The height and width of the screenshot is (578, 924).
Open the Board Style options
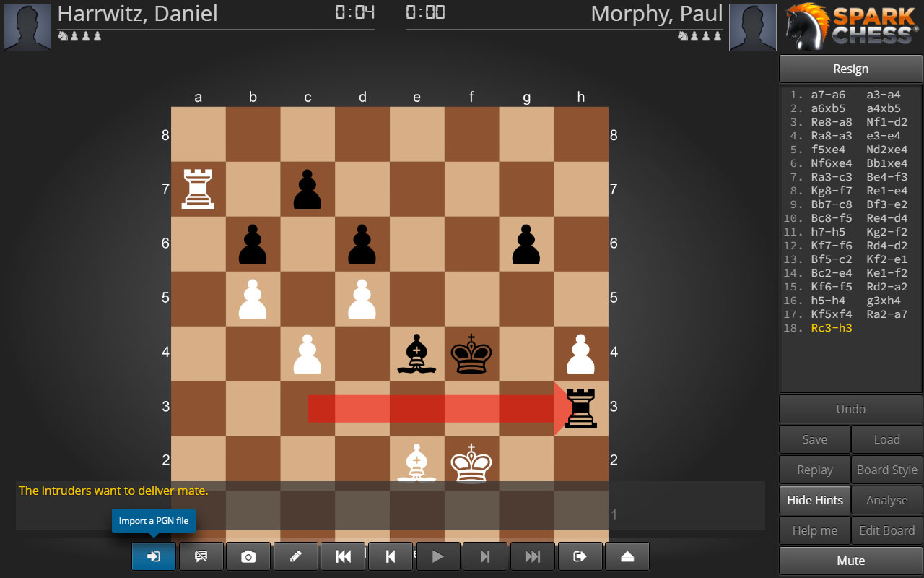(886, 470)
